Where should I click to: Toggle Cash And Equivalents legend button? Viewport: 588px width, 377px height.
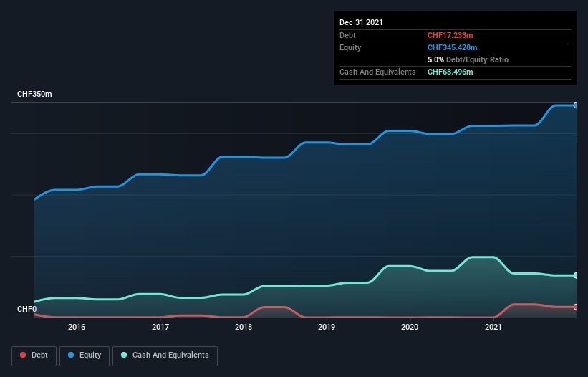click(x=165, y=355)
